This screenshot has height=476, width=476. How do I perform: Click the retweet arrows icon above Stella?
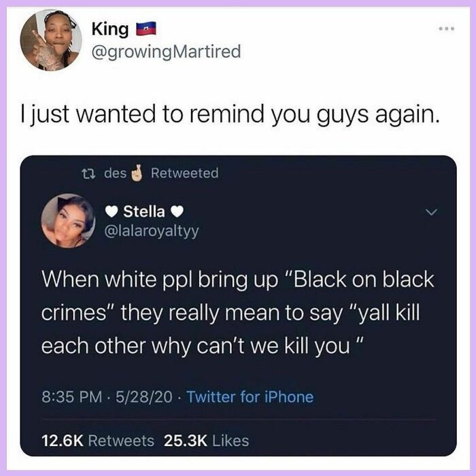[x=89, y=173]
